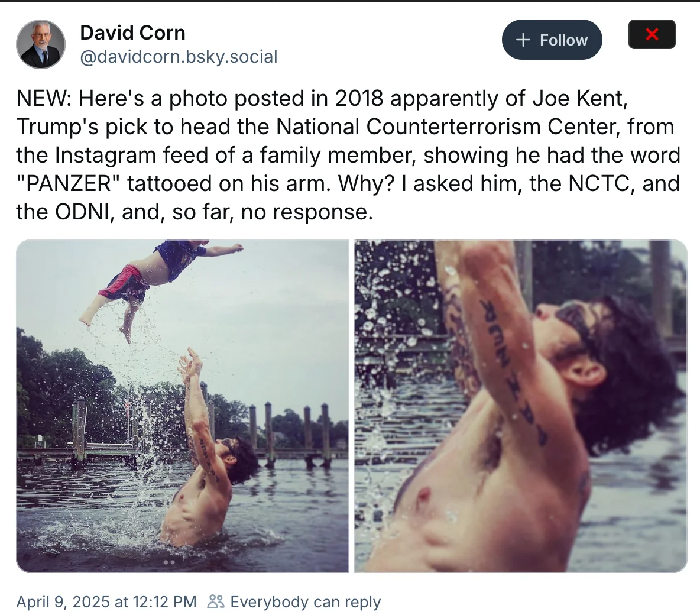This screenshot has height=615, width=700.
Task: Follow David Corn
Action: (552, 40)
